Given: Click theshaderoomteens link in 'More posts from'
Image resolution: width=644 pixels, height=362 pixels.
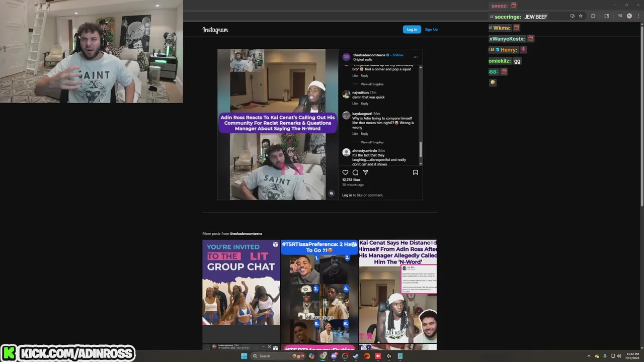Looking at the screenshot, I should pos(246,234).
